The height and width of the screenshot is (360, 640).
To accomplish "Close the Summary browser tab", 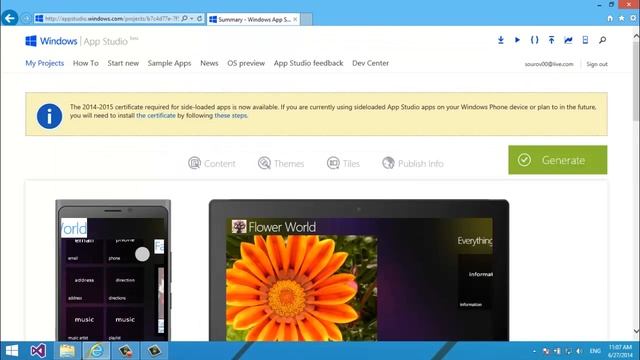I will pyautogui.click(x=295, y=19).
